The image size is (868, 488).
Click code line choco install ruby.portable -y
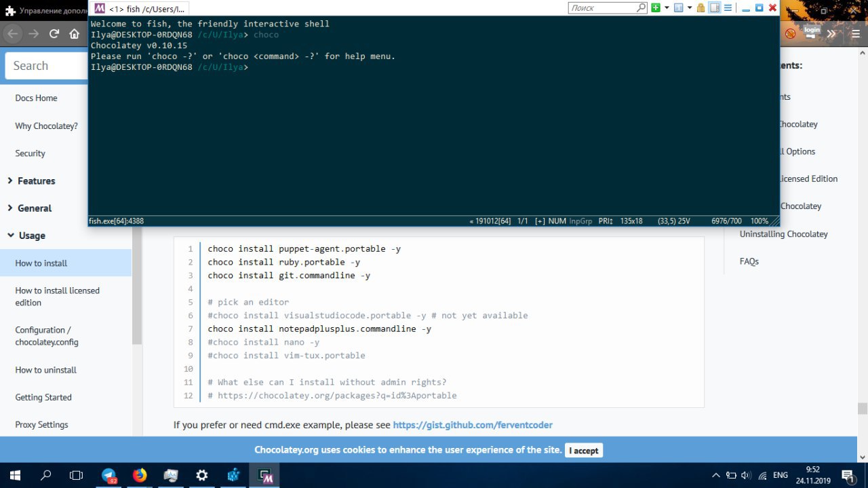[283, 262]
